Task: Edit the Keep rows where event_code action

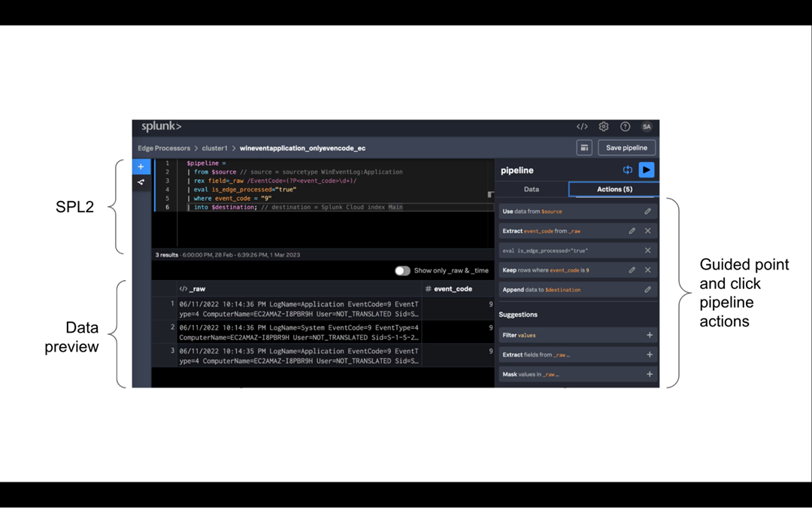Action: tap(632, 270)
